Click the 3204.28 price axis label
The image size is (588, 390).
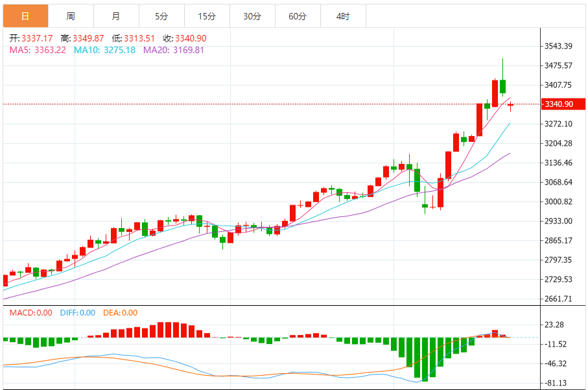click(x=558, y=143)
